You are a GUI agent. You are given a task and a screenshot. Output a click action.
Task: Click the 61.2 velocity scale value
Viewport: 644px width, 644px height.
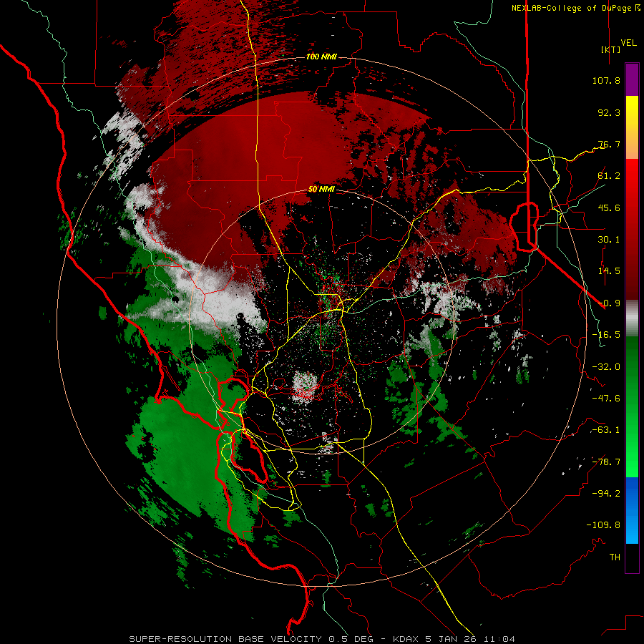(x=609, y=176)
